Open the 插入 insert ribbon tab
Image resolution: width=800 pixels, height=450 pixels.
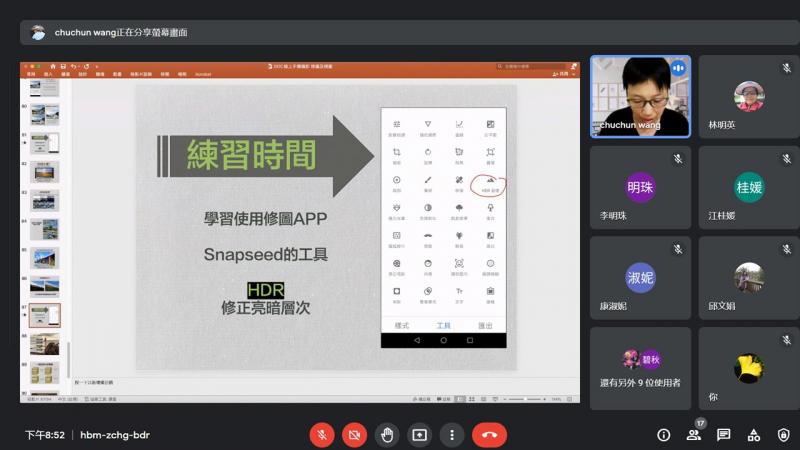(48, 74)
